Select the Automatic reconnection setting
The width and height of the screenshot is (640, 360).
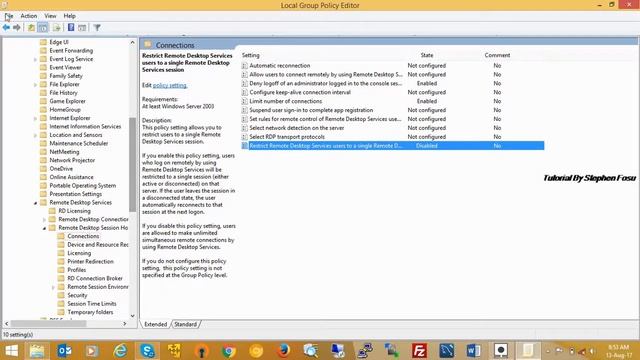(280, 66)
